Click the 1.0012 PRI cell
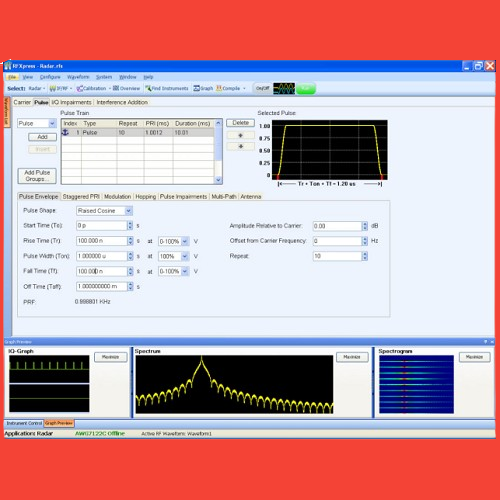The height and width of the screenshot is (500, 500). coord(158,133)
